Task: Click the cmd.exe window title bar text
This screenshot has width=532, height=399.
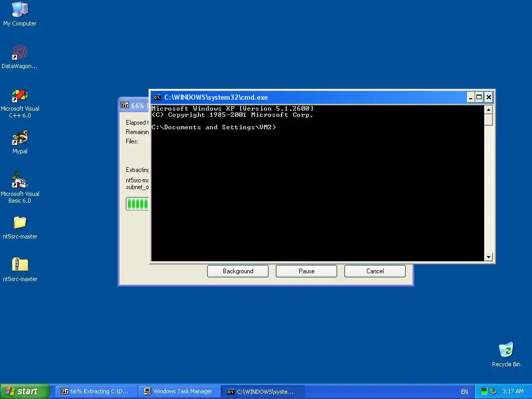Action: [x=216, y=97]
